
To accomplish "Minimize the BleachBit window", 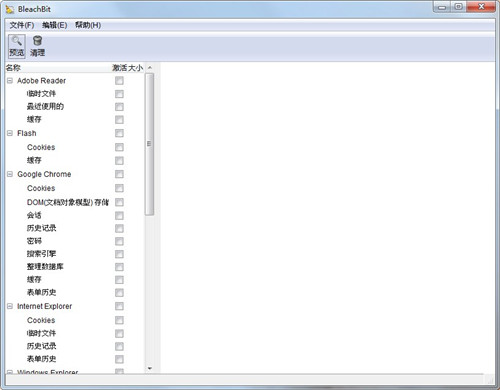I will pyautogui.click(x=442, y=7).
